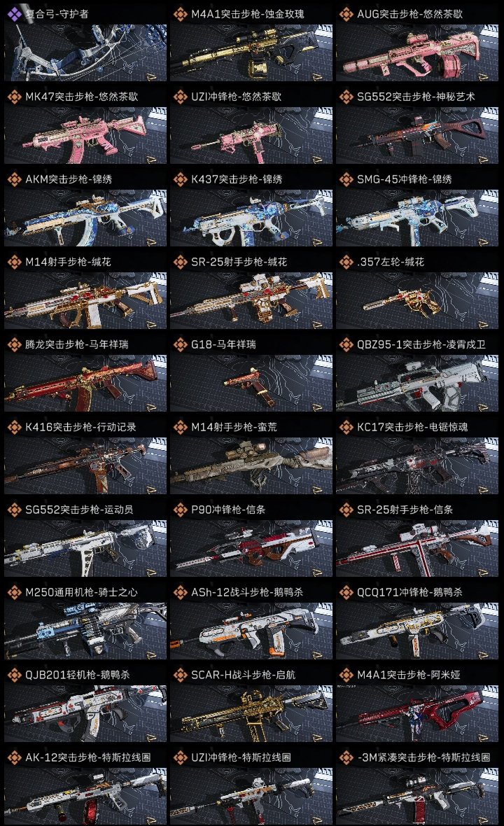The image size is (504, 826).
Task: Click the KC17突击步枪-电锯惊魂 title text
Action: coord(412,427)
